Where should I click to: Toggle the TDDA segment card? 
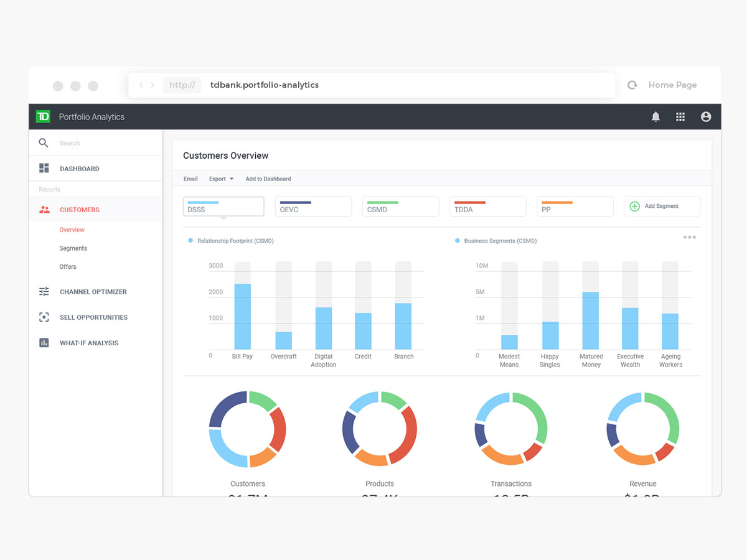[x=487, y=207]
